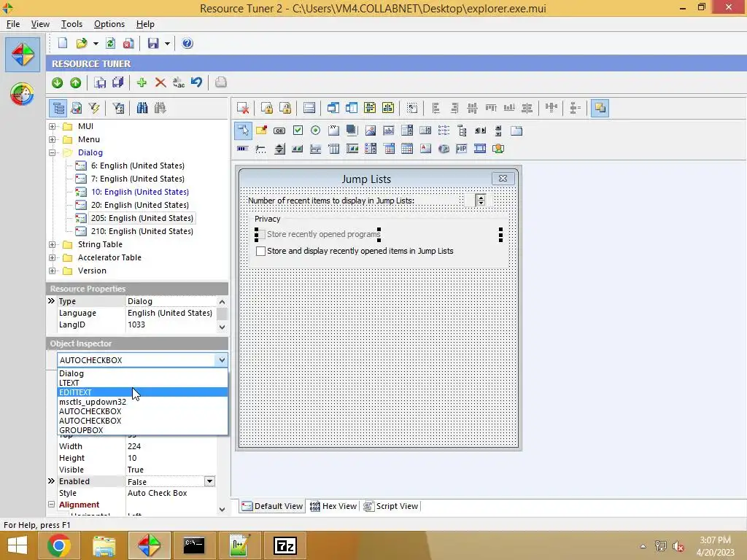Click the Reload file icon
747x560 pixels.
pyautogui.click(x=111, y=43)
